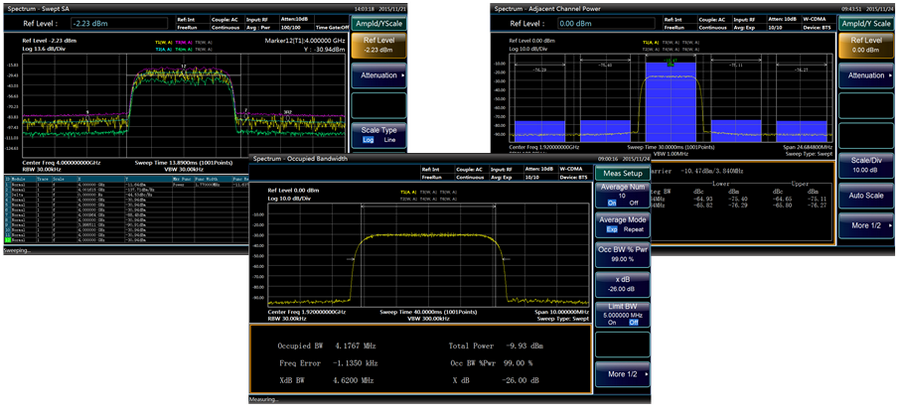Viewport: 900px width, 413px height.
Task: Open More 1/2 in Occupied Bandwidth menu
Action: 621,375
